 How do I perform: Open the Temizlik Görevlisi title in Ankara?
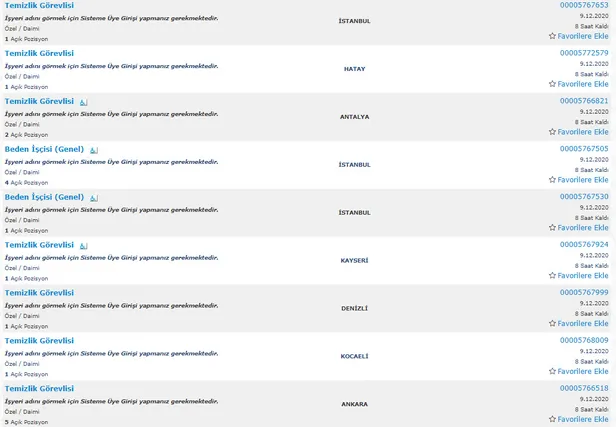(39, 388)
